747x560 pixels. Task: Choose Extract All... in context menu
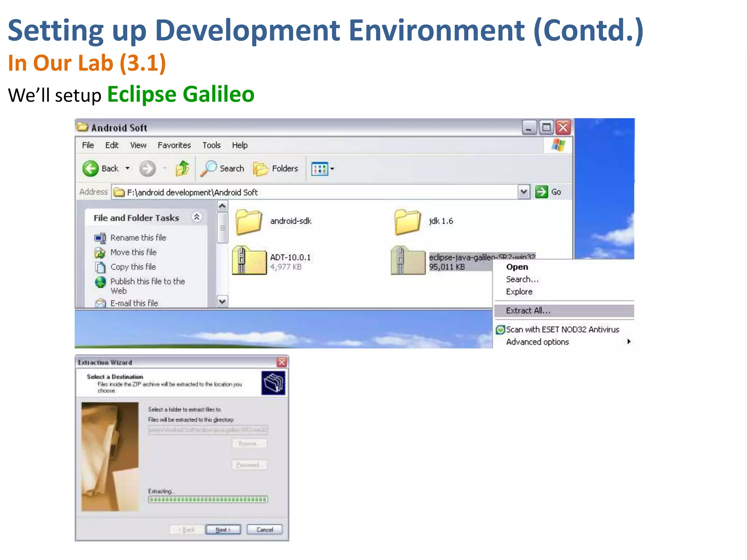click(x=564, y=311)
